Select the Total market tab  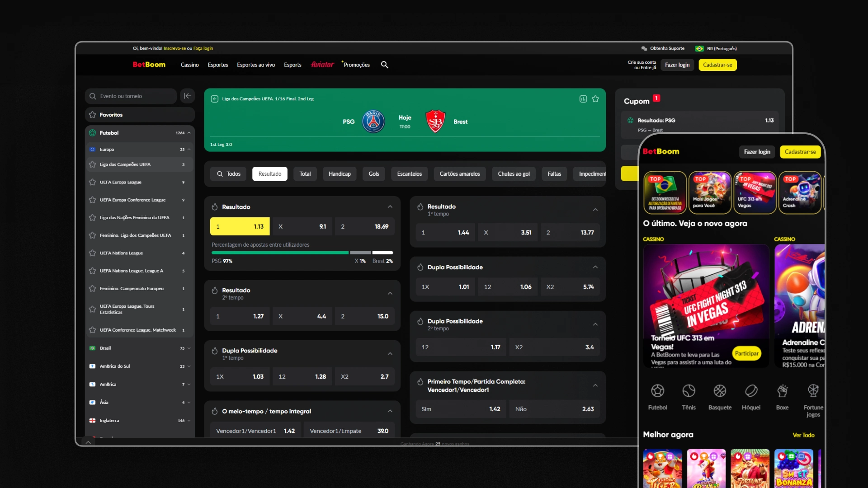305,174
